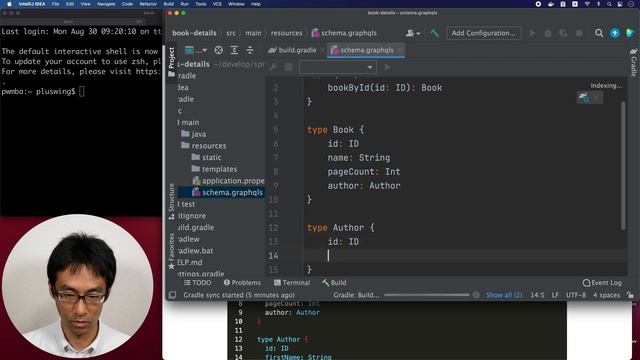Open the JetBrains Toolbox icon in toolbar
Image resolution: width=640 pixels, height=360 pixels.
pos(630,33)
